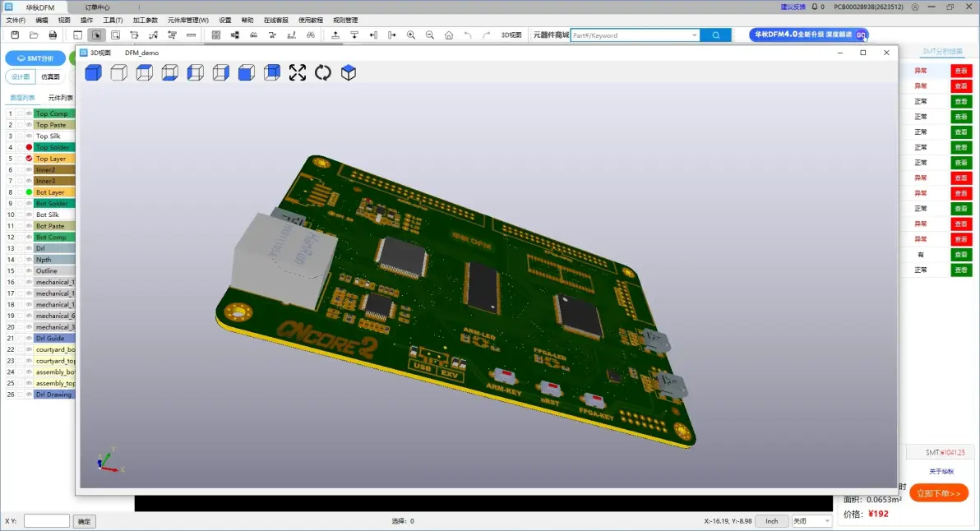Click the notification bell icon
The image size is (980, 531).
tap(815, 7)
